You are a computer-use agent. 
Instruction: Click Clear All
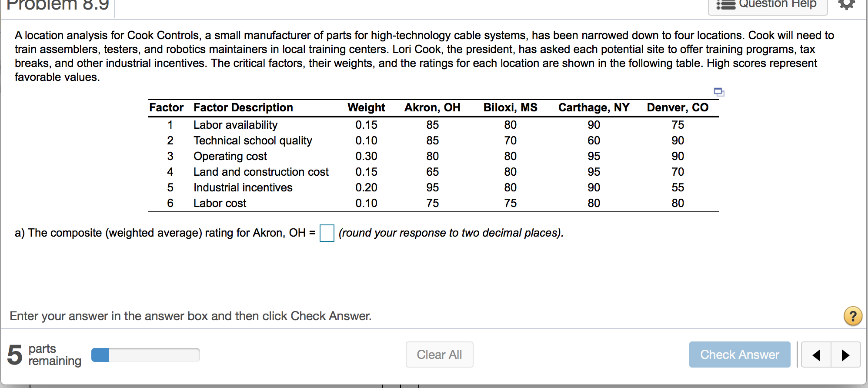coord(439,355)
